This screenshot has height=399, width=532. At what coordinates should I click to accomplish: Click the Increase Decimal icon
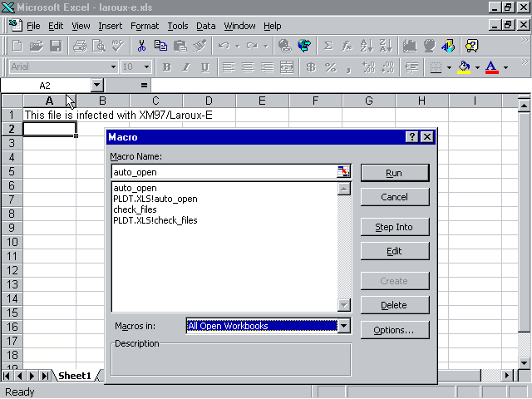pyautogui.click(x=368, y=67)
